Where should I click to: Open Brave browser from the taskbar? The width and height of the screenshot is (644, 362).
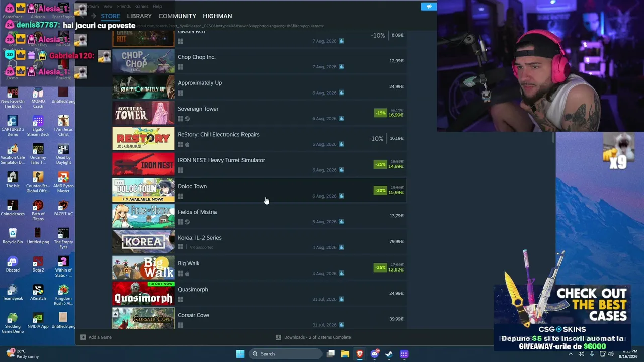[x=360, y=354]
